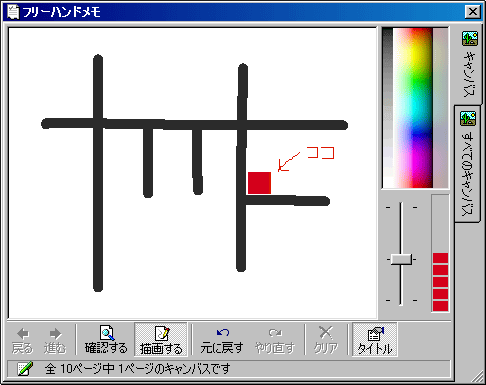Switch to the すべてのキャンバス side tab
This screenshot has width=486, height=385.
coord(467,164)
